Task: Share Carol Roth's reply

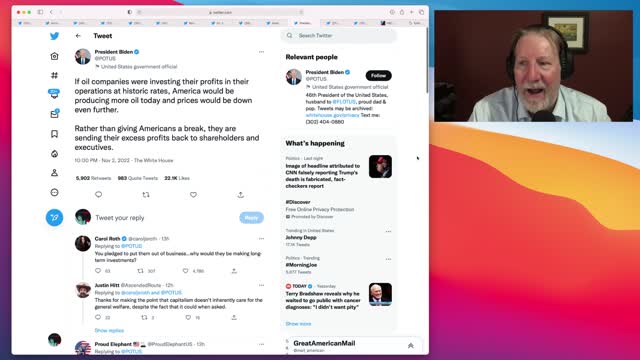Action: point(234,271)
